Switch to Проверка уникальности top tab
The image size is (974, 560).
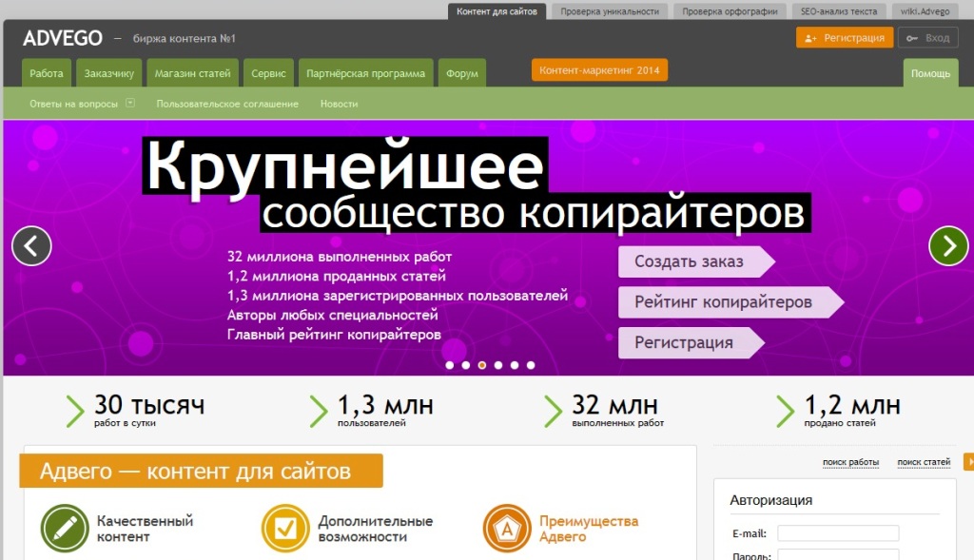(x=609, y=11)
